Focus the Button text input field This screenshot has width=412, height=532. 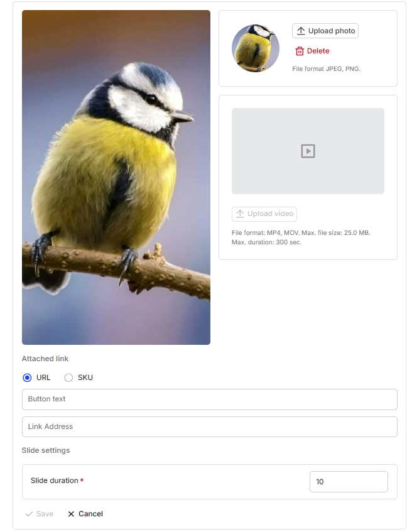coord(209,399)
